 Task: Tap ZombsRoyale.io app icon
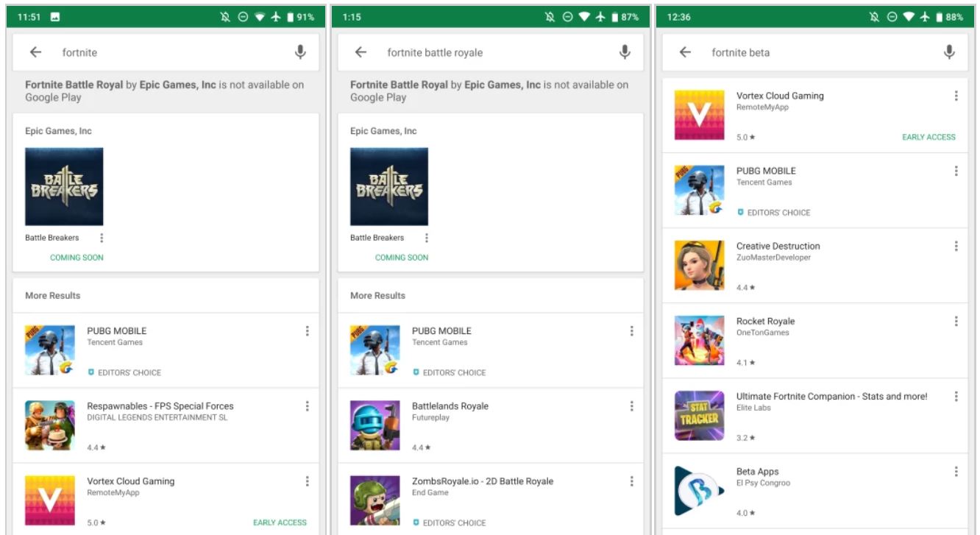[374, 500]
